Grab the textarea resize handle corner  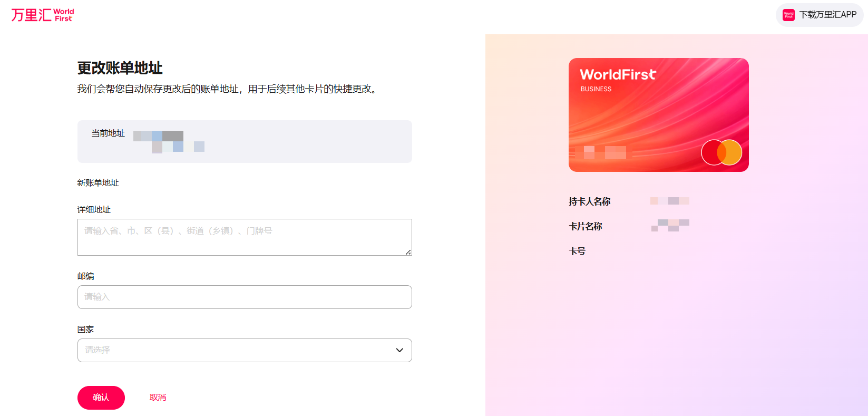tap(408, 252)
